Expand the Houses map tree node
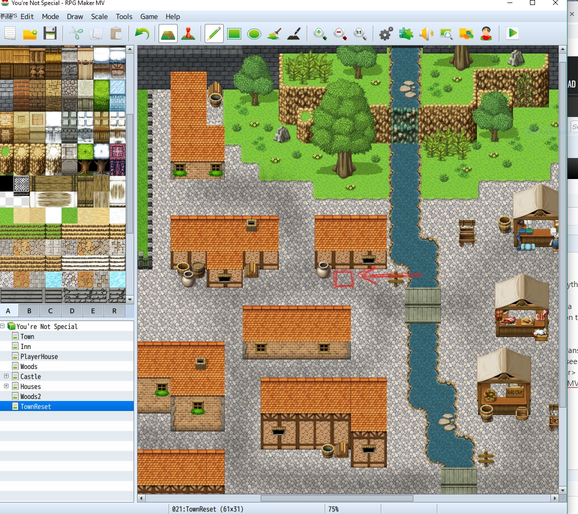 [6, 386]
